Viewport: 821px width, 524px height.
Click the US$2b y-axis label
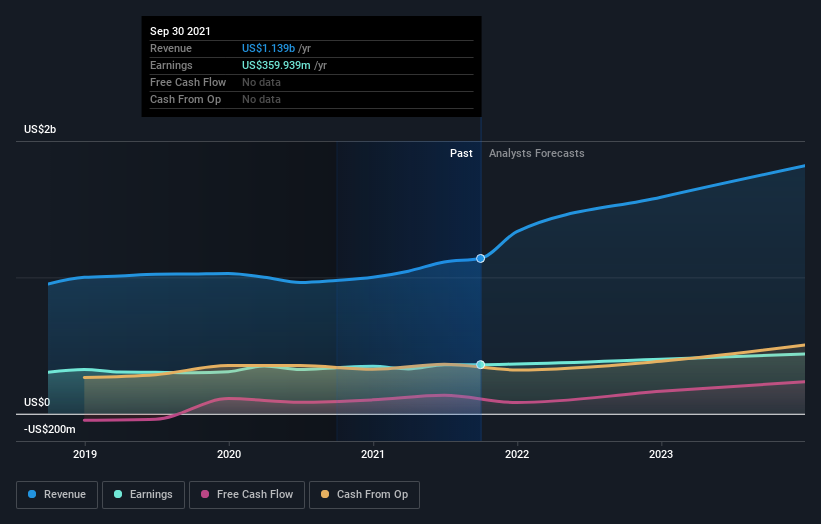pyautogui.click(x=40, y=129)
